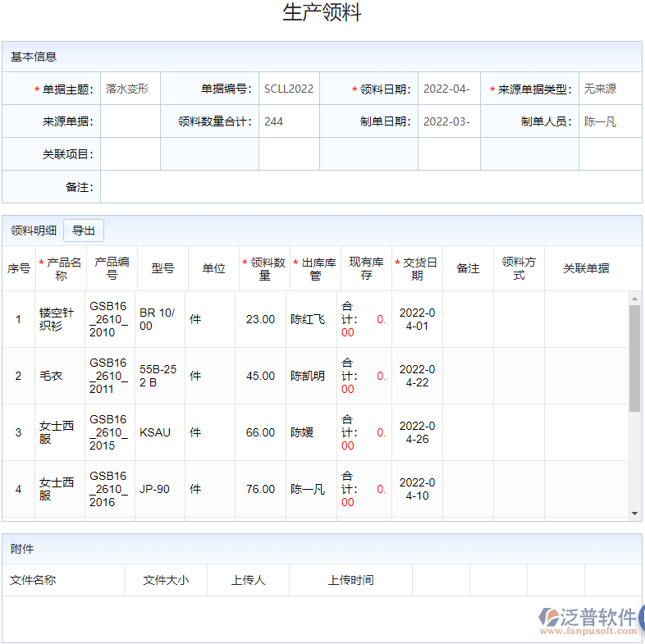
Task: Click the 产品名称 column header
Action: tap(62, 268)
